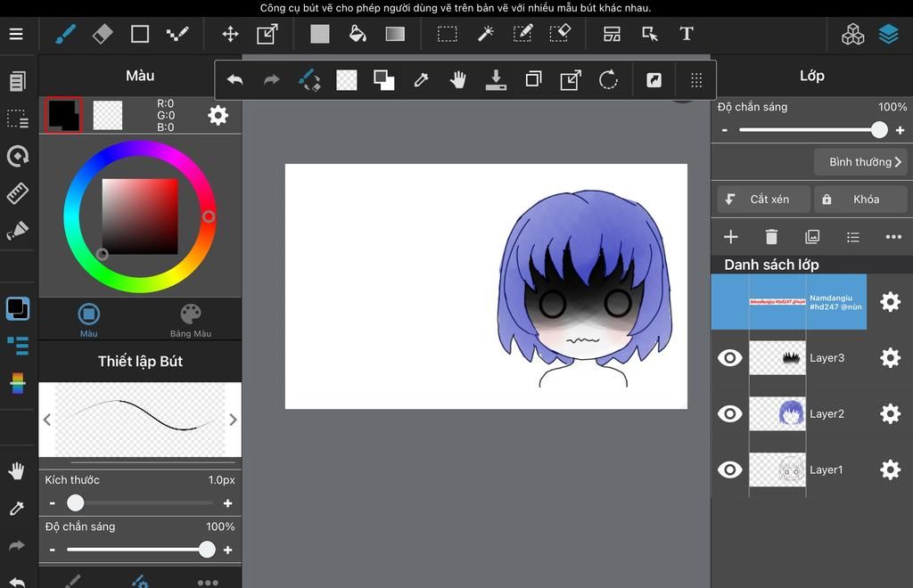This screenshot has height=588, width=913.
Task: Toggle the Cắt xén clipping button
Action: point(763,200)
